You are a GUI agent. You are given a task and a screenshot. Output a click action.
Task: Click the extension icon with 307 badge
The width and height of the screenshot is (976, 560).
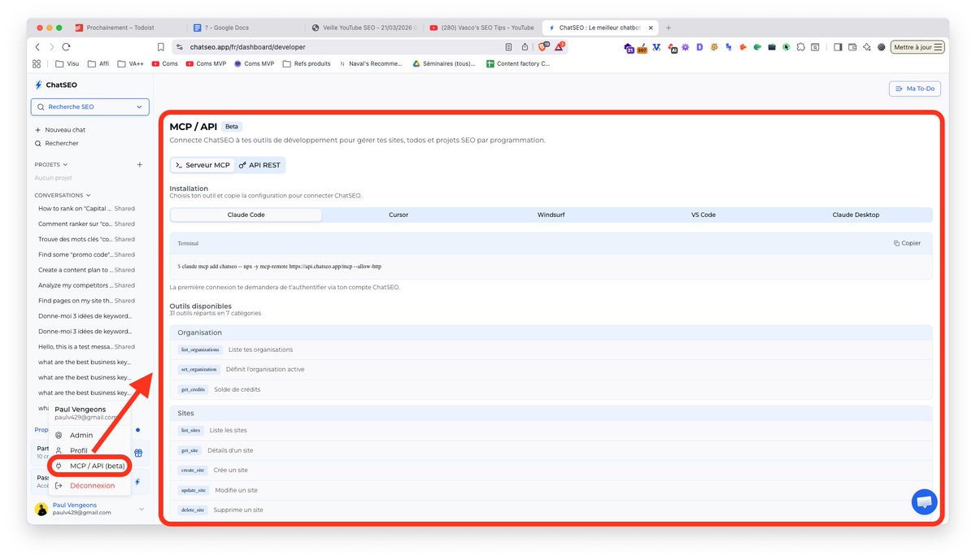643,48
